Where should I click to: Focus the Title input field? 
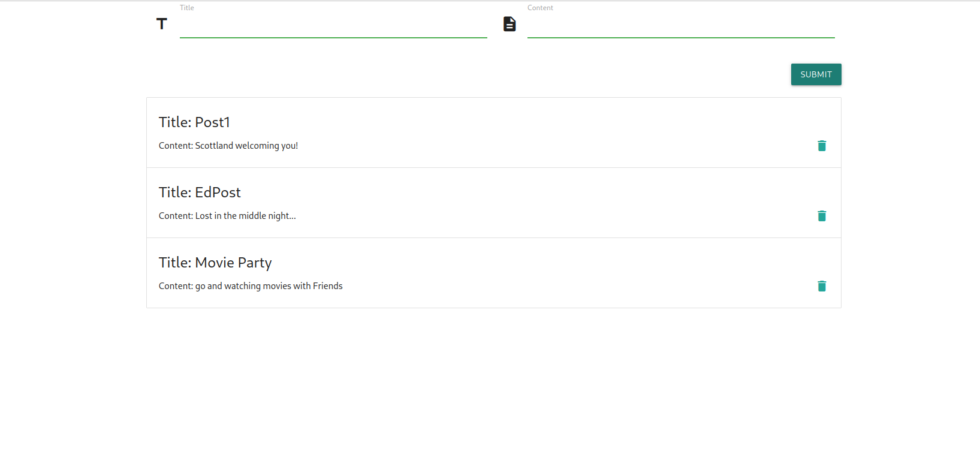point(333,25)
